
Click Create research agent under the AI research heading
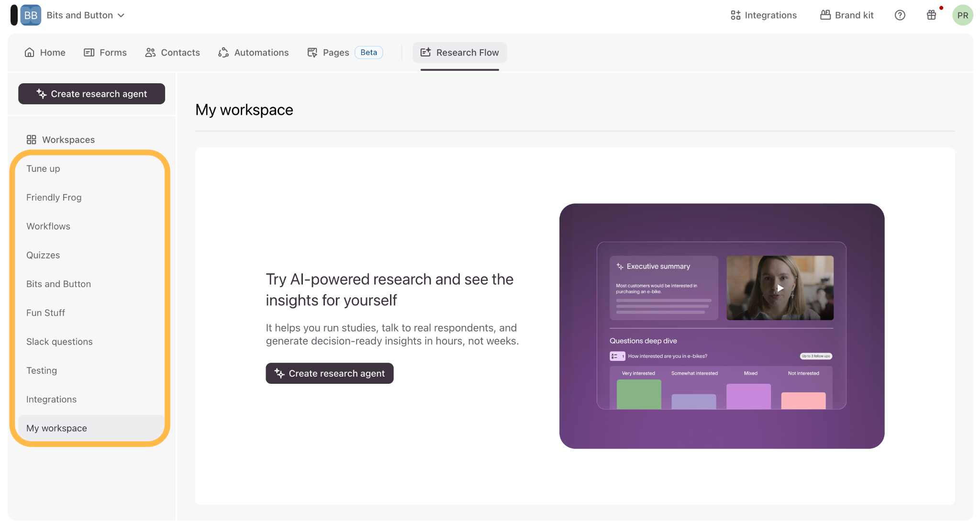330,373
